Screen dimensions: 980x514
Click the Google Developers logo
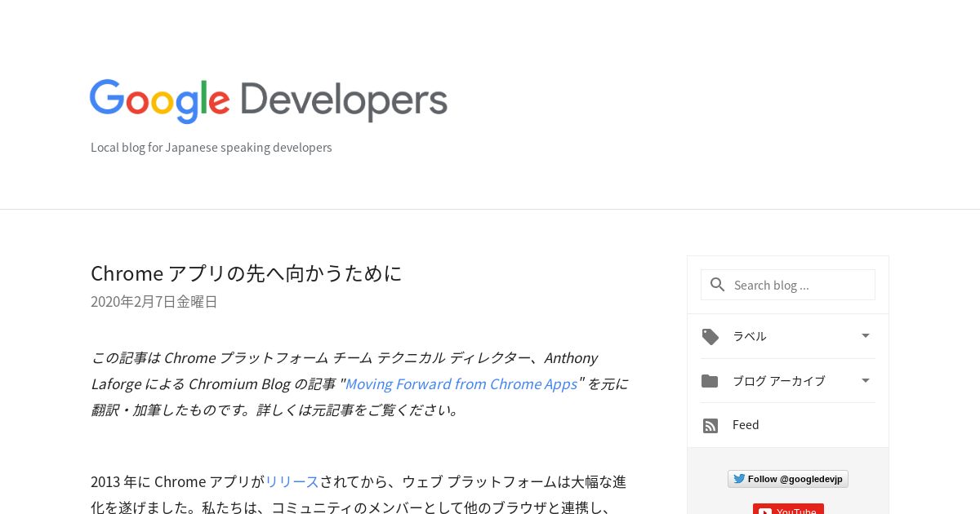point(269,101)
